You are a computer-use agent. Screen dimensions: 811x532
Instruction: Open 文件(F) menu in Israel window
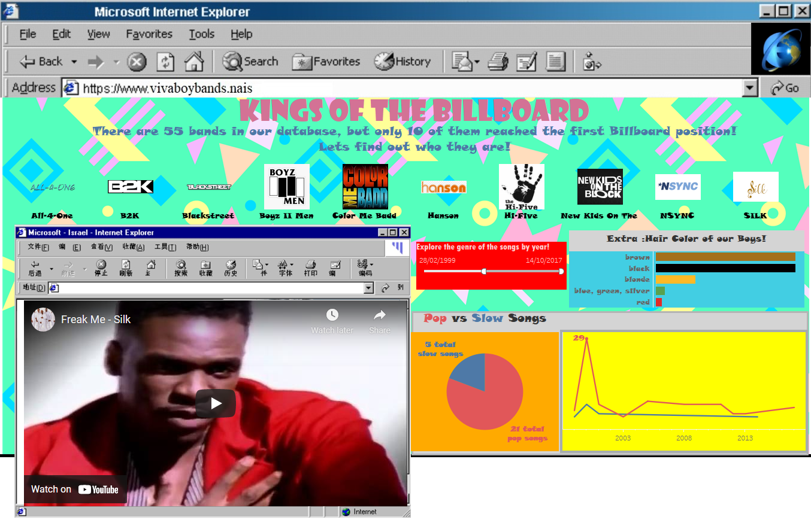[38, 247]
